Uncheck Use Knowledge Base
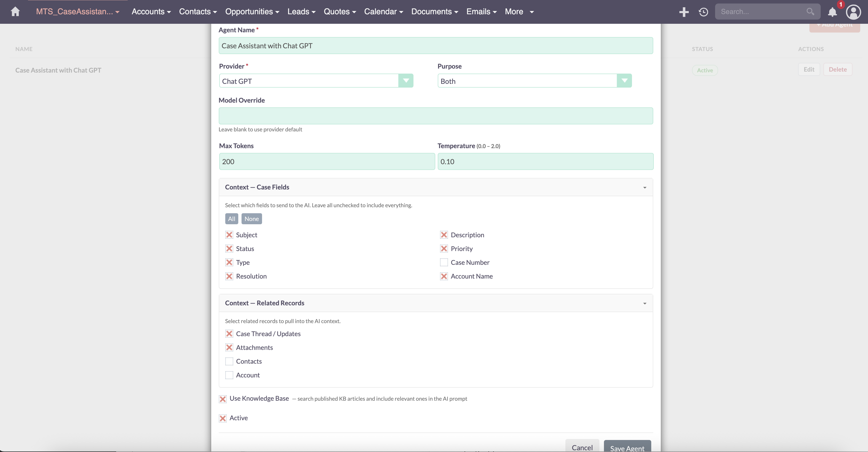 coord(223,399)
